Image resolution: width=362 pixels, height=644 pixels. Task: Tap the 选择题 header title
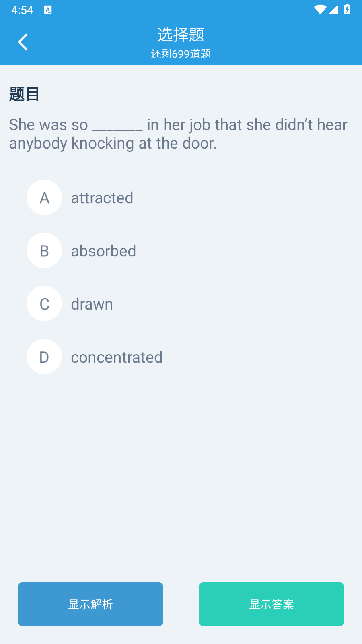click(x=181, y=35)
